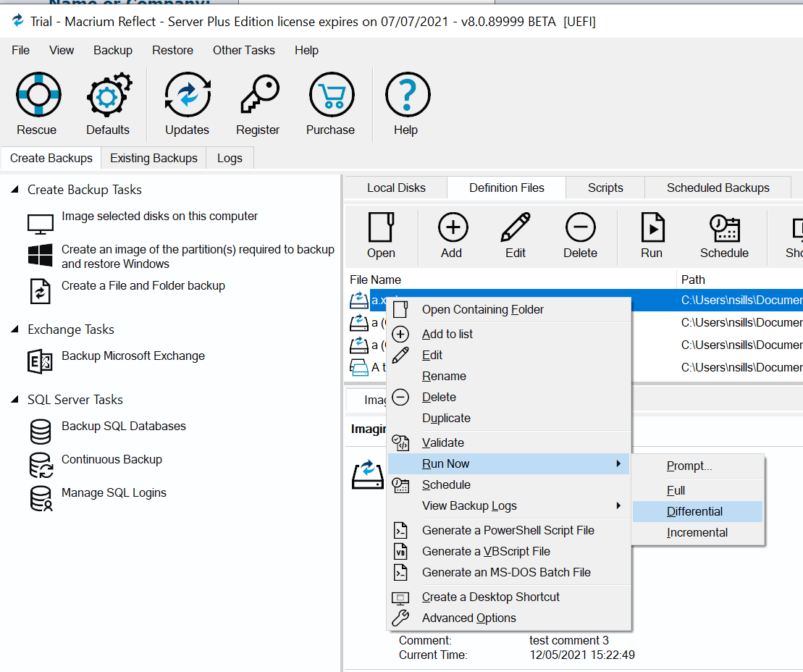Viewport: 803px width, 672px height.
Task: Click 'Backup SQL Databases' link
Action: 123,426
